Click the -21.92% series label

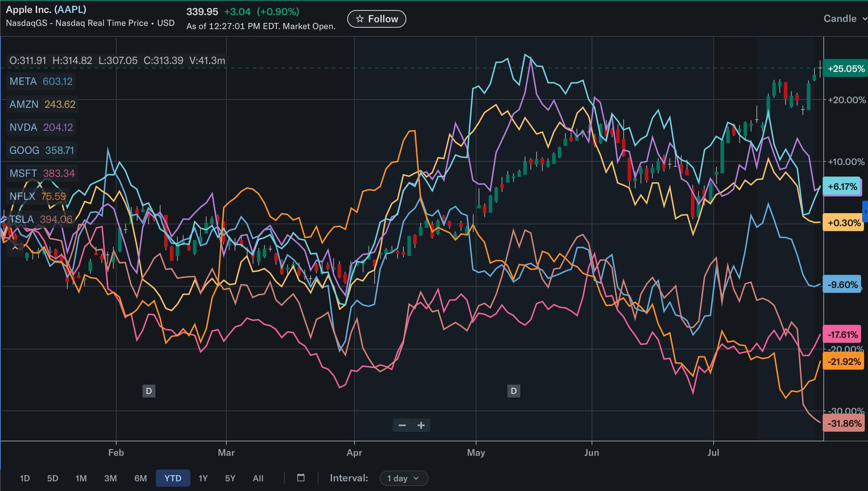[x=844, y=362]
